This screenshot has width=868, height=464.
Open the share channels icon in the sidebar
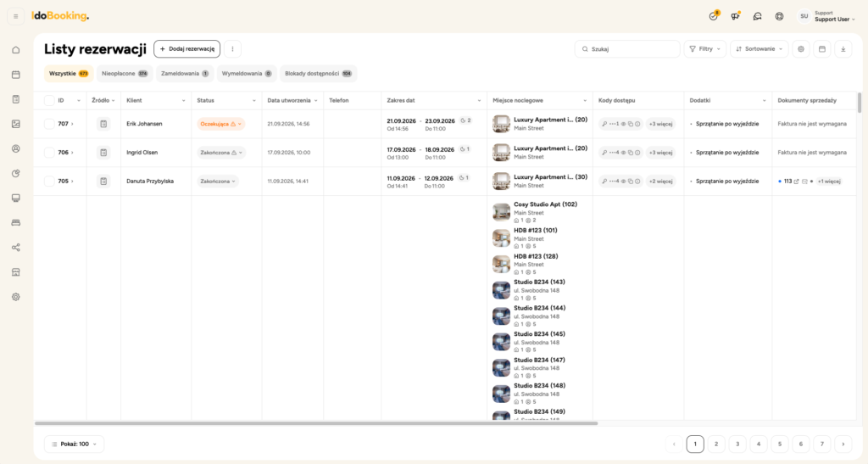tap(16, 248)
